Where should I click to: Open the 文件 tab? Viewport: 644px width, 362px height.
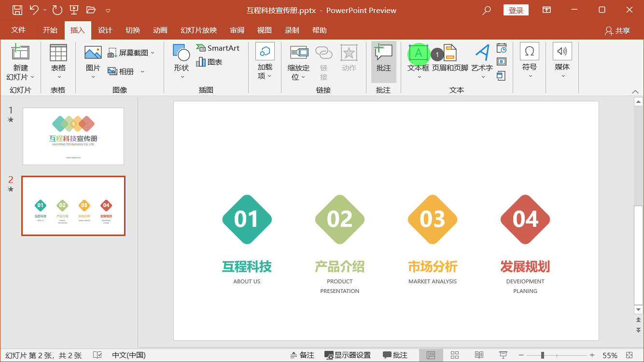18,30
